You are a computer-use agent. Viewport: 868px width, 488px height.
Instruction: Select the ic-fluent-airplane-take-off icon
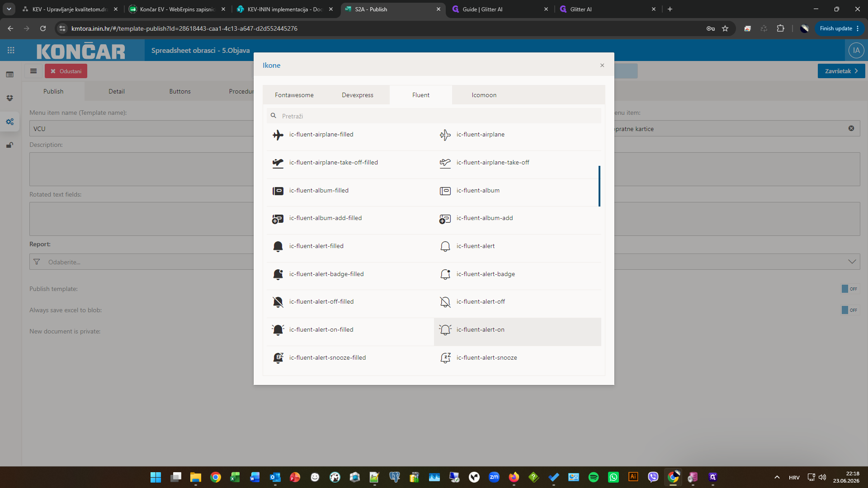(445, 163)
